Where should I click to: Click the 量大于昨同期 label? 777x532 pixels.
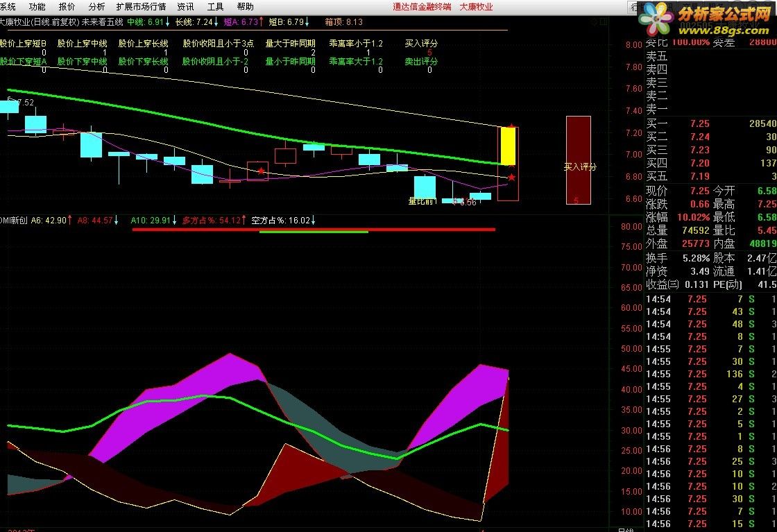pos(291,44)
